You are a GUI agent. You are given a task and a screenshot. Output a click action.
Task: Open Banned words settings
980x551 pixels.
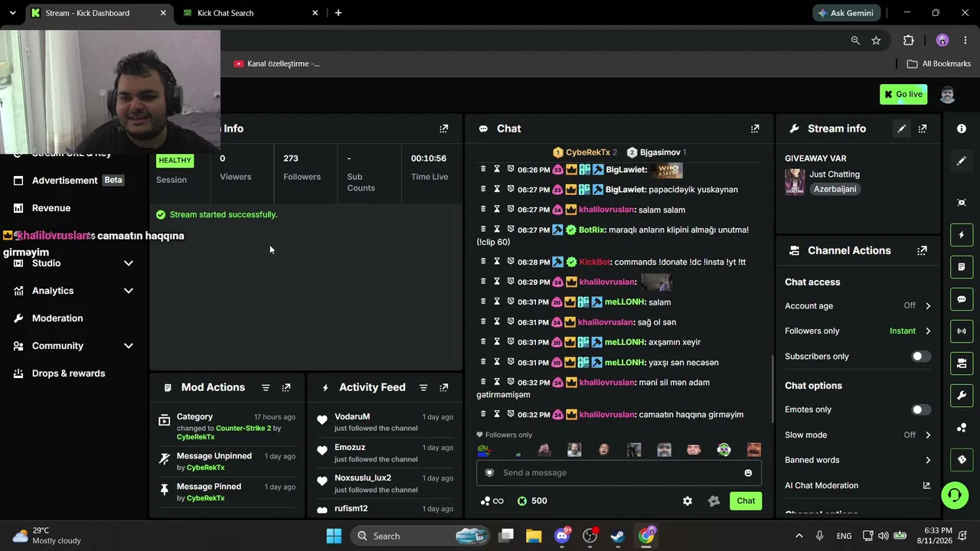[x=858, y=460]
